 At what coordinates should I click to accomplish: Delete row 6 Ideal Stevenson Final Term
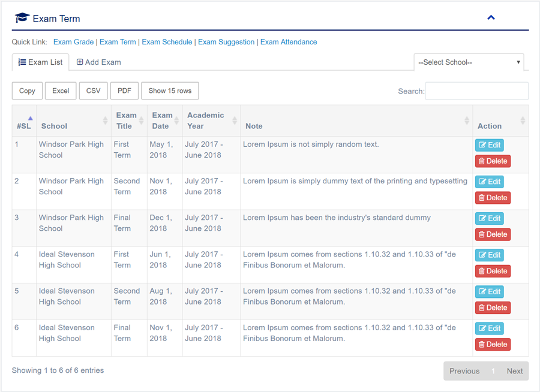coord(493,345)
